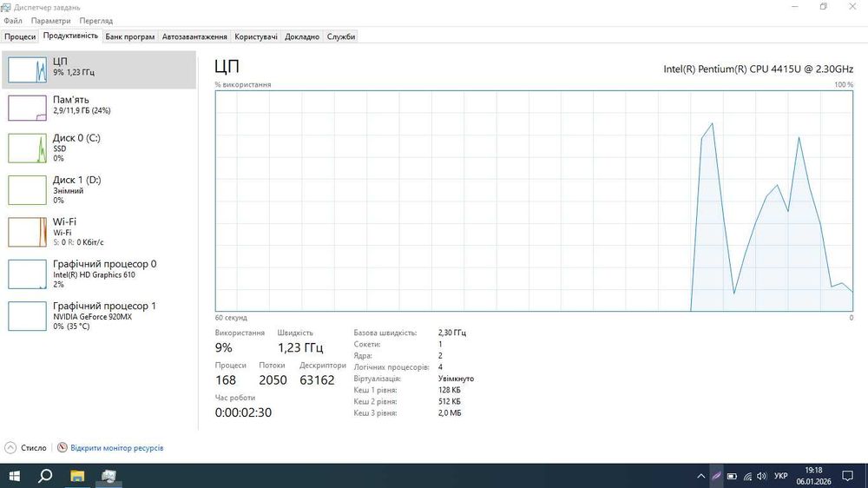Minimize the Task Manager window
The width and height of the screenshot is (868, 488).
[795, 7]
